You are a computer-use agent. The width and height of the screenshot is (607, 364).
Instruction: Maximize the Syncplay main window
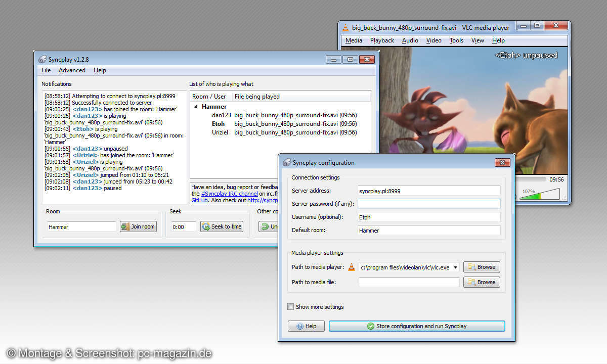point(350,59)
